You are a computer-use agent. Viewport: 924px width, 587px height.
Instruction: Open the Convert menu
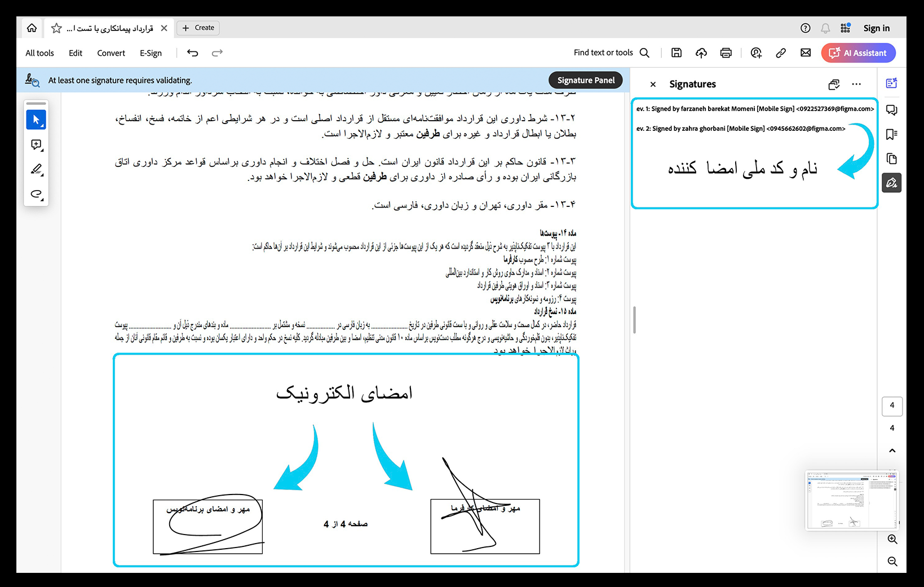coord(111,53)
